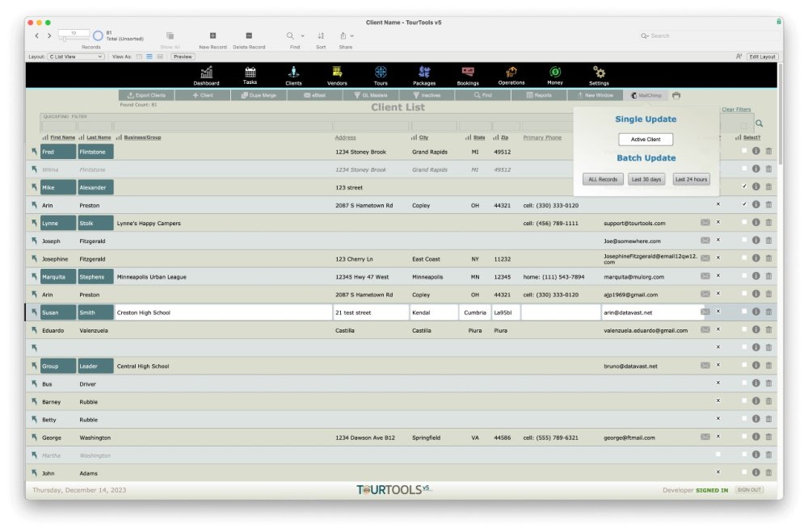Click Dupe Merge in the action bar
The width and height of the screenshot is (808, 532).
click(x=259, y=95)
